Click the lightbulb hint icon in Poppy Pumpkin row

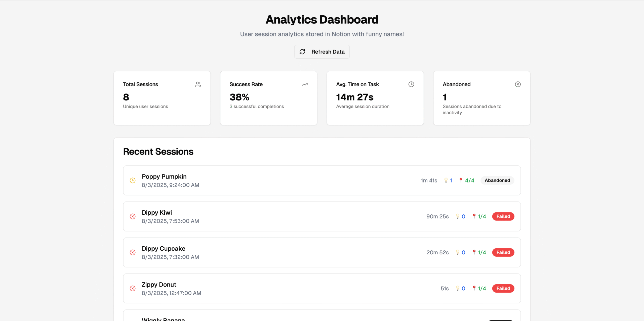[446, 180]
